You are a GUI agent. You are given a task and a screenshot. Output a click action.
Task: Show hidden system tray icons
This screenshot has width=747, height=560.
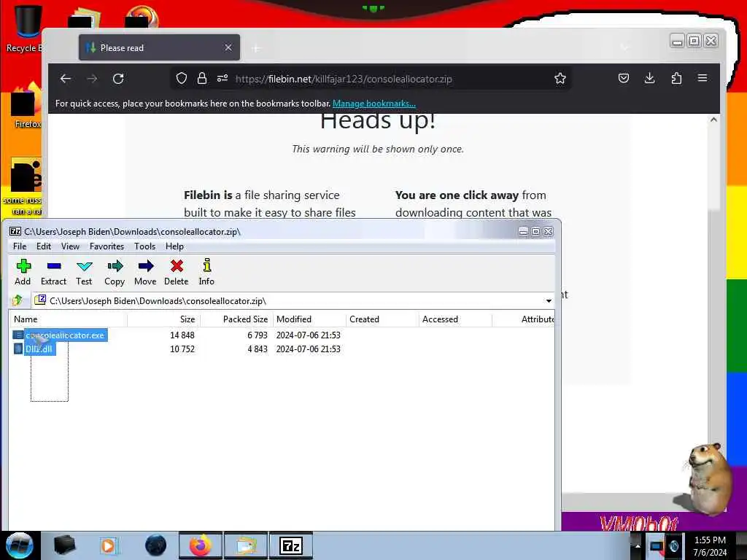coord(638,546)
